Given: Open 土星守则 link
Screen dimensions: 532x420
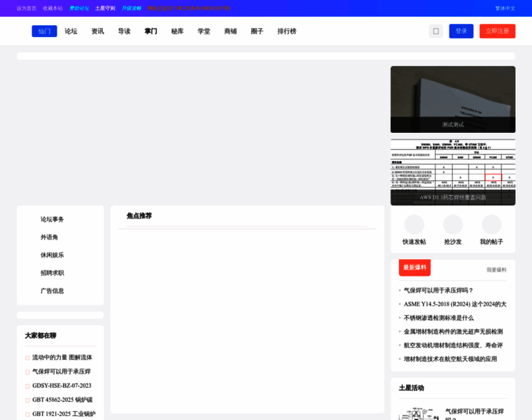Looking at the screenshot, I should (x=105, y=8).
